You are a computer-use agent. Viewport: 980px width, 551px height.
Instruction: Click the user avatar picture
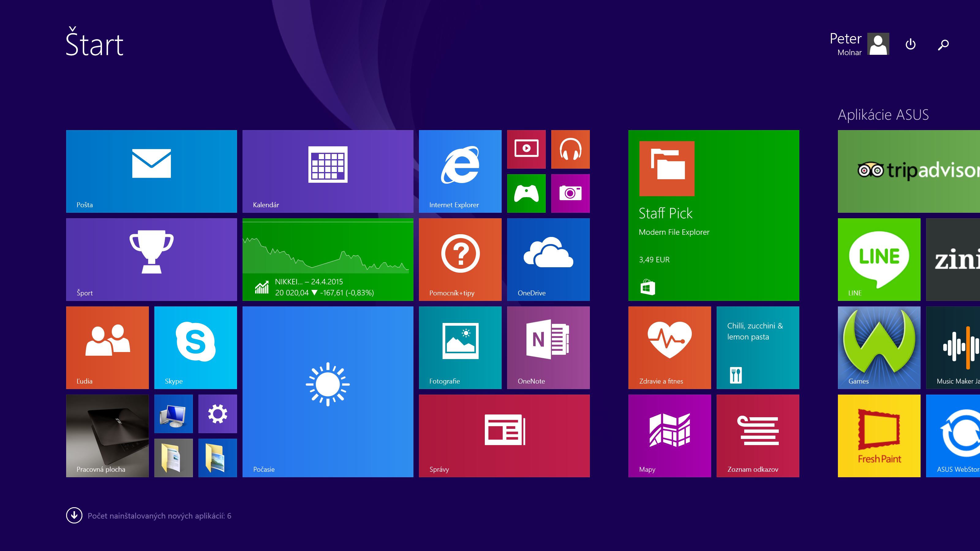click(x=878, y=44)
